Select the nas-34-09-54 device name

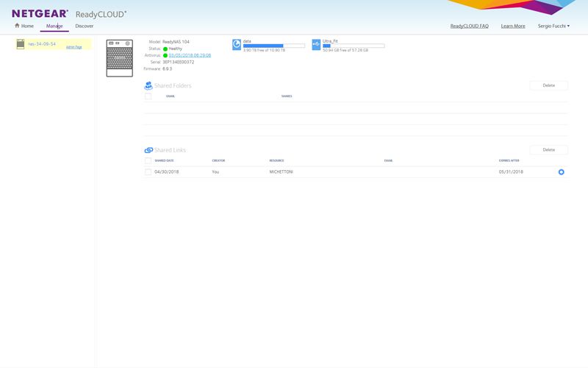click(x=42, y=44)
